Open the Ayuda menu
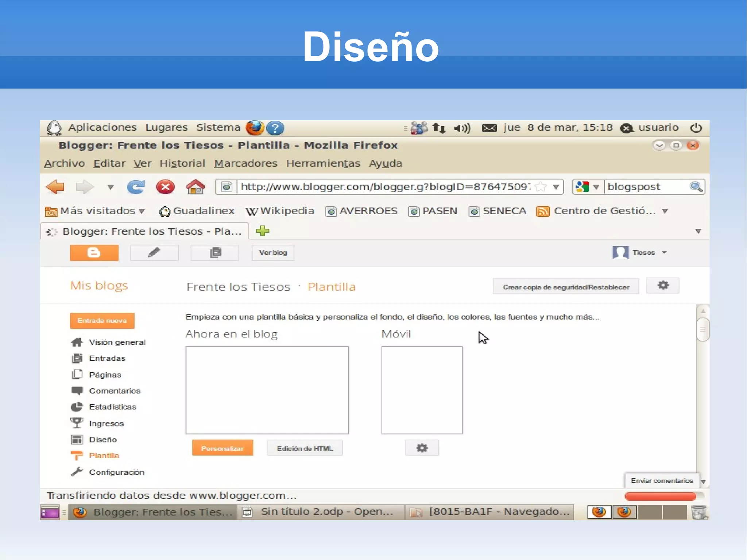Screen dimensions: 747x560 coord(385,163)
